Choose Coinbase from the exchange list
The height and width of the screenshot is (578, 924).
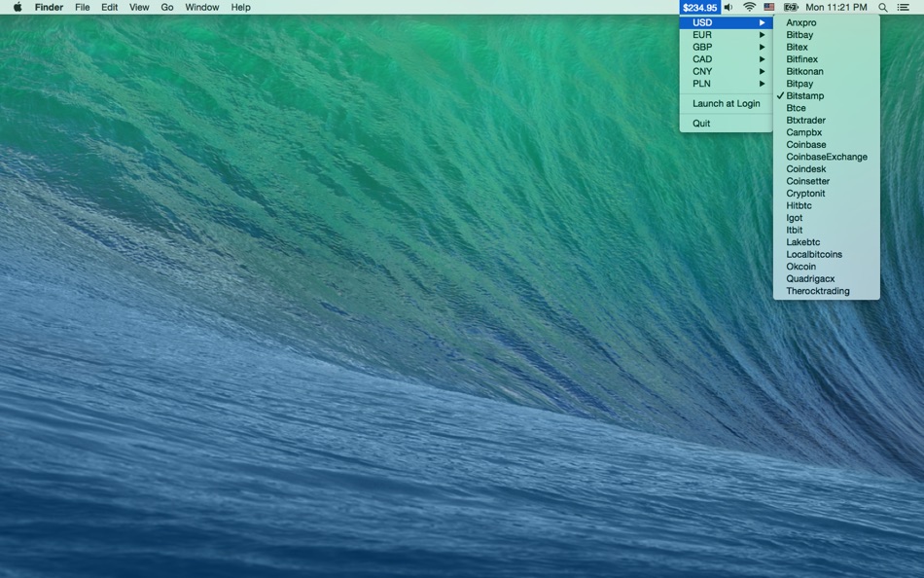point(826,144)
